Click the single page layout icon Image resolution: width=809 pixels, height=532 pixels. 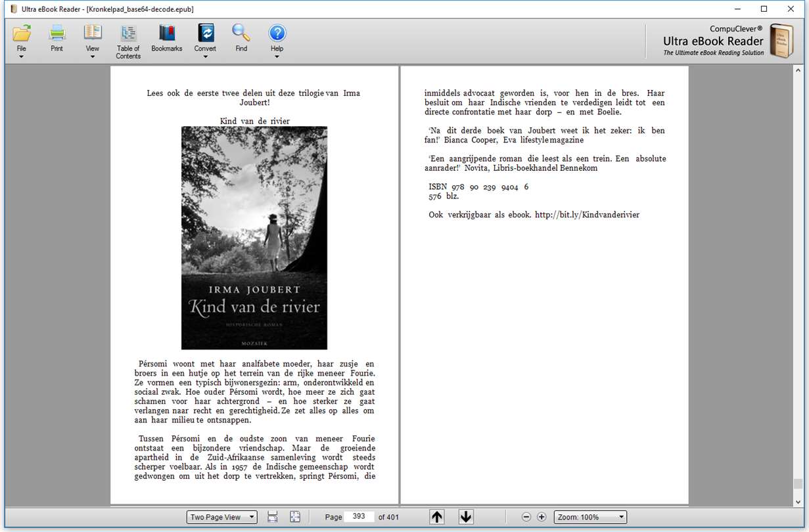tap(273, 517)
